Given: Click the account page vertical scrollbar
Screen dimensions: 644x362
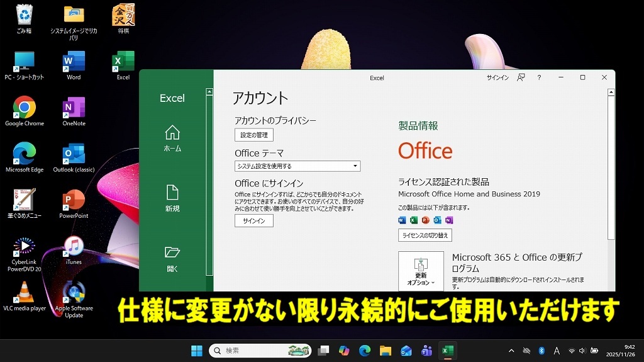Looking at the screenshot, I should click(x=611, y=168).
